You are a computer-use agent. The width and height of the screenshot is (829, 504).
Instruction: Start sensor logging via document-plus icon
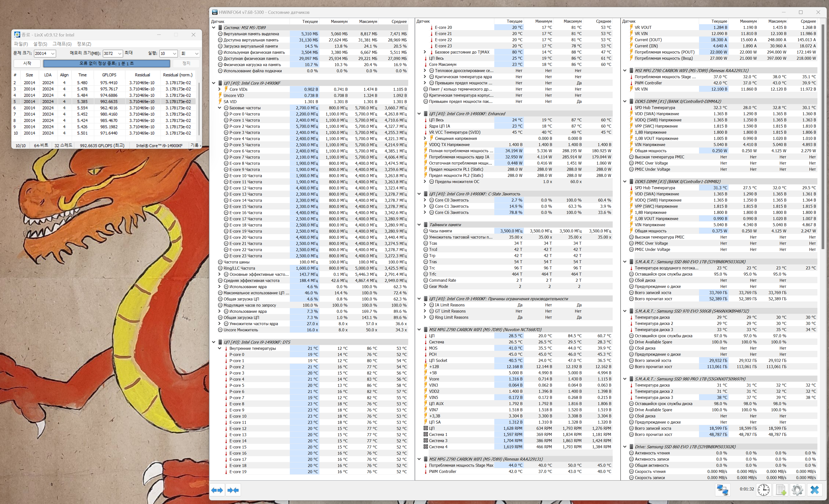(x=781, y=489)
